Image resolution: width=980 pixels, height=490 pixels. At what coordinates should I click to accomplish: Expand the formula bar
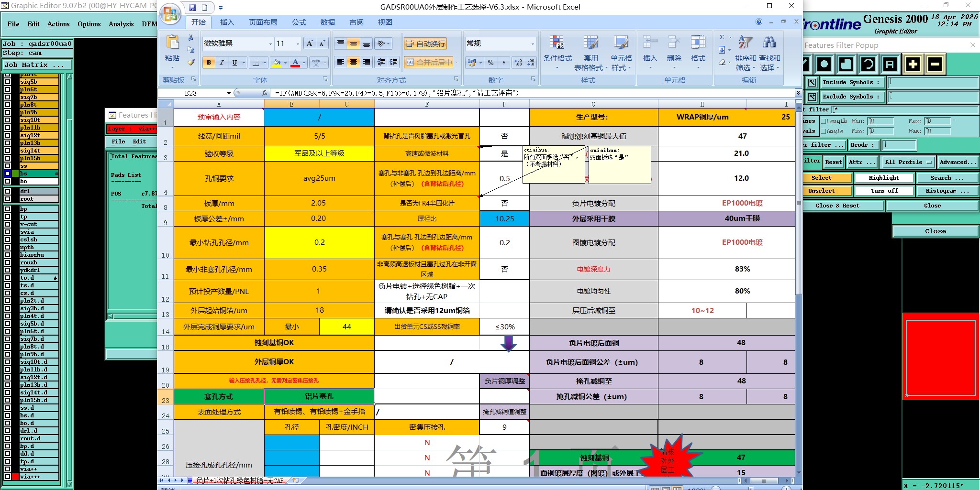(798, 92)
